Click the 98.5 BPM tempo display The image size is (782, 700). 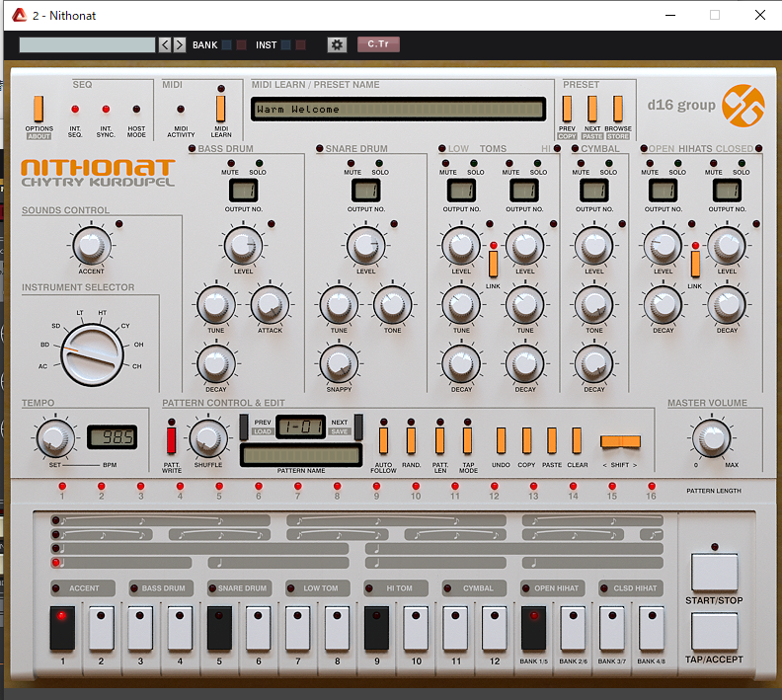(113, 437)
